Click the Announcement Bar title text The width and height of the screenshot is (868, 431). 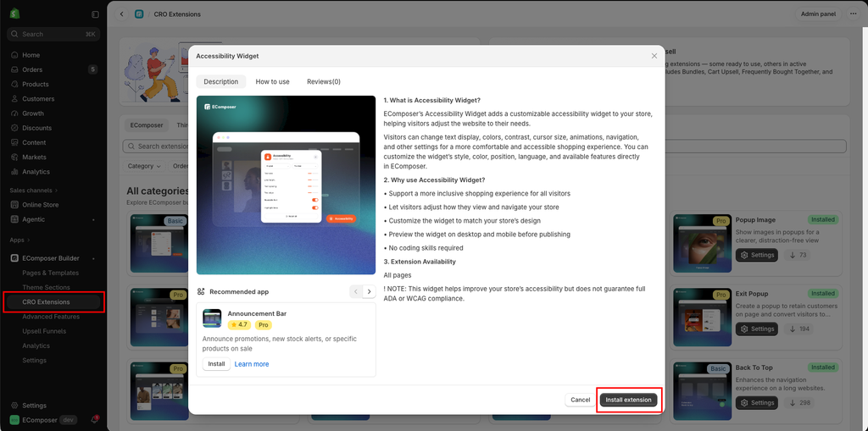point(257,313)
